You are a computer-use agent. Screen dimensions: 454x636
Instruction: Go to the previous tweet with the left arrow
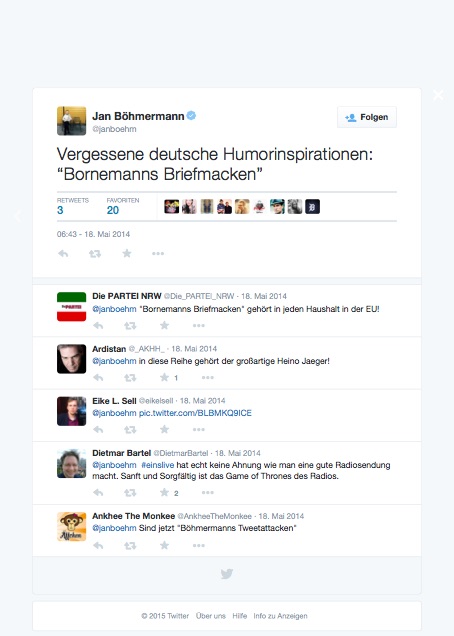[17, 216]
